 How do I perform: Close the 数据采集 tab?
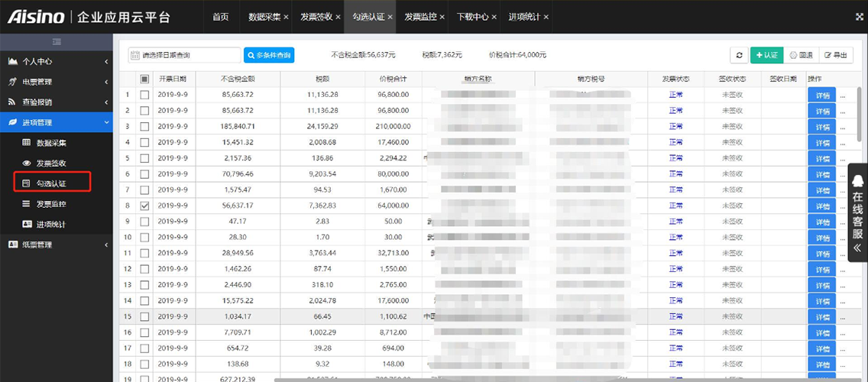click(287, 17)
